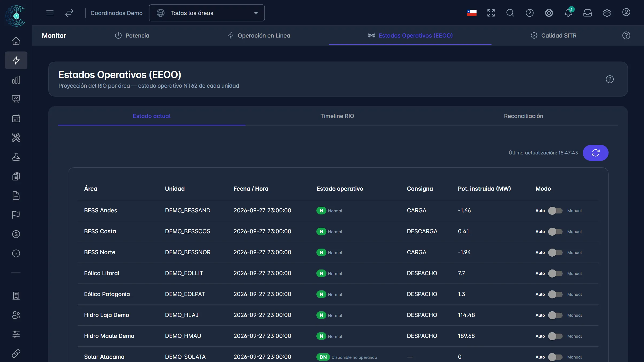Toggle fullscreen mode icon

coord(491,13)
